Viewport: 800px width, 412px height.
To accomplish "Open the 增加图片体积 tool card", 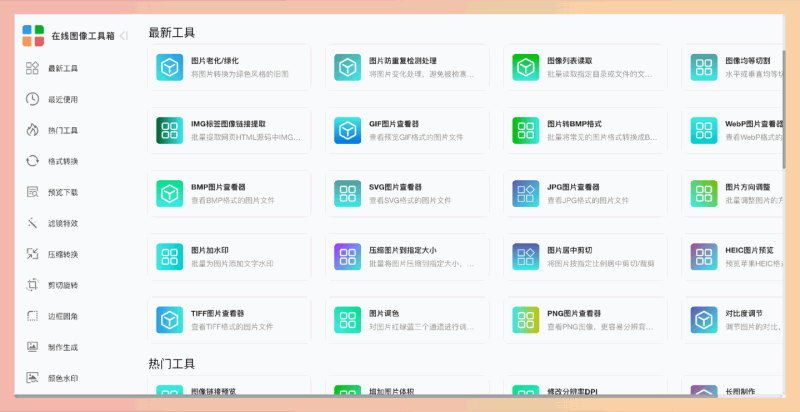I will click(407, 385).
